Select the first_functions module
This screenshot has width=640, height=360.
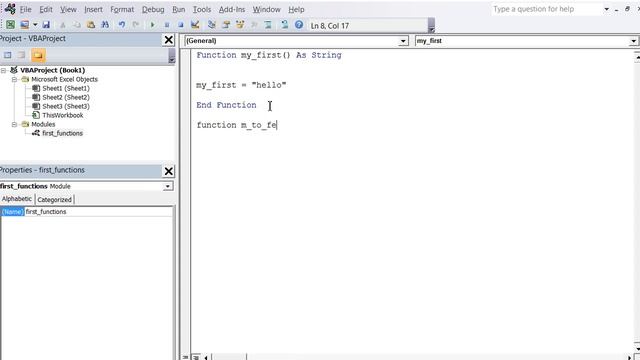click(62, 133)
